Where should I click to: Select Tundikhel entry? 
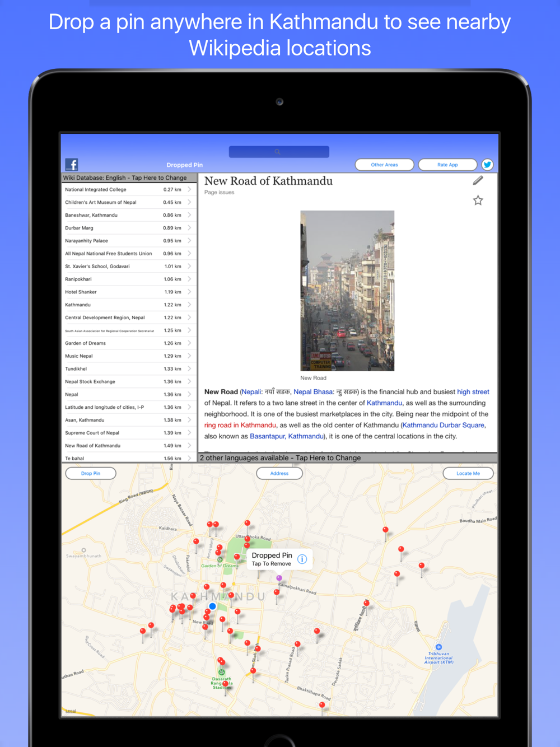(129, 369)
